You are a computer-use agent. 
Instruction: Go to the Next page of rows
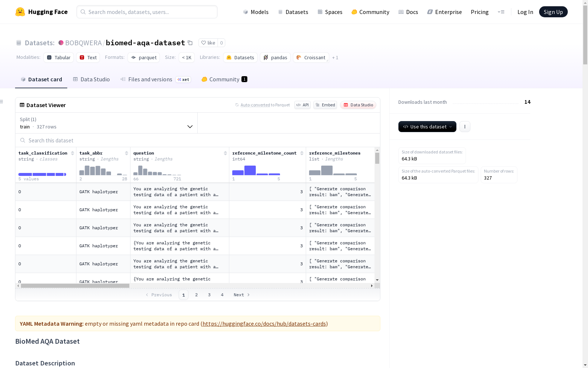tap(242, 295)
